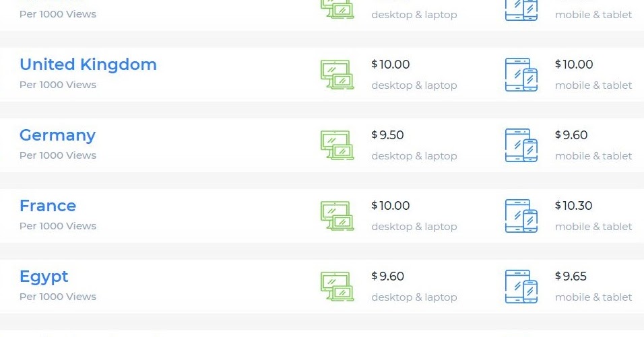Image resolution: width=644 pixels, height=337 pixels.
Task: Click the Egypt desktop & laptop icon
Action: [x=337, y=287]
